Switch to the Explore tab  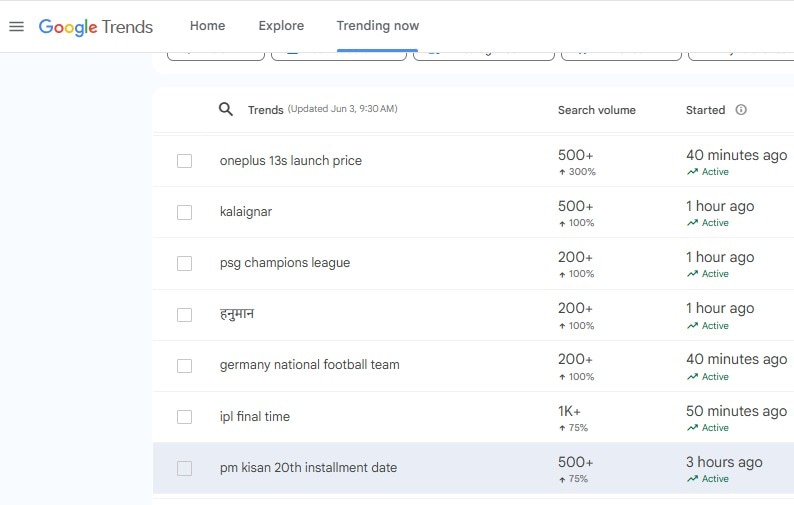pos(281,26)
